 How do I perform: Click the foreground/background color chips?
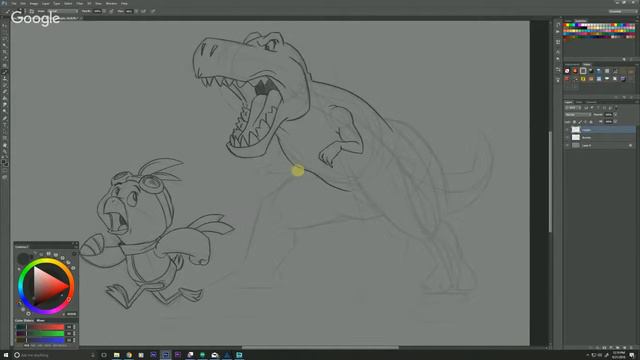(x=5, y=162)
